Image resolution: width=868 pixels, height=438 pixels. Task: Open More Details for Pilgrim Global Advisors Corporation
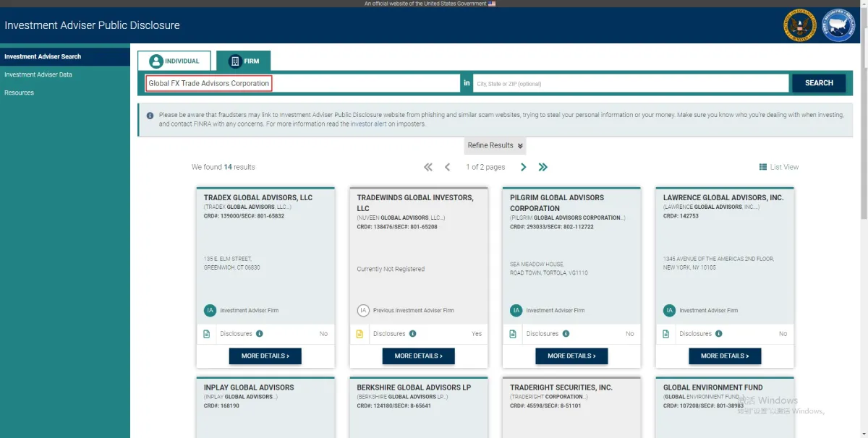click(x=571, y=356)
